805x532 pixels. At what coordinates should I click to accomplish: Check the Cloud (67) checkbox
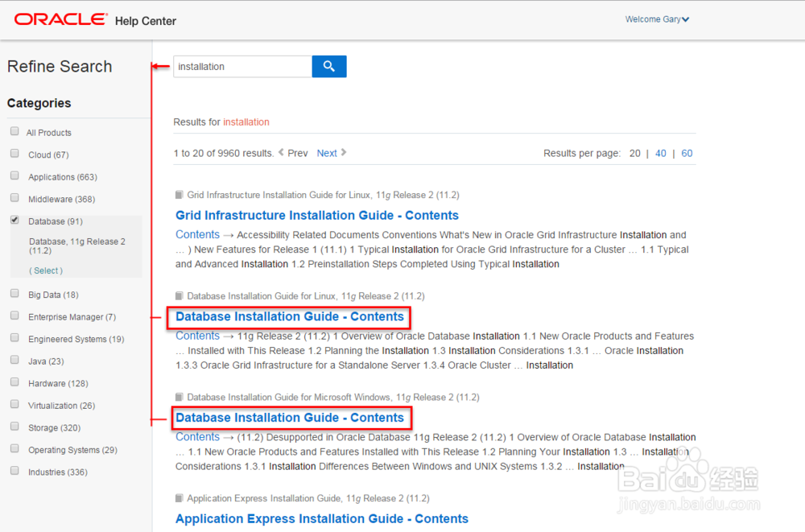(14, 154)
